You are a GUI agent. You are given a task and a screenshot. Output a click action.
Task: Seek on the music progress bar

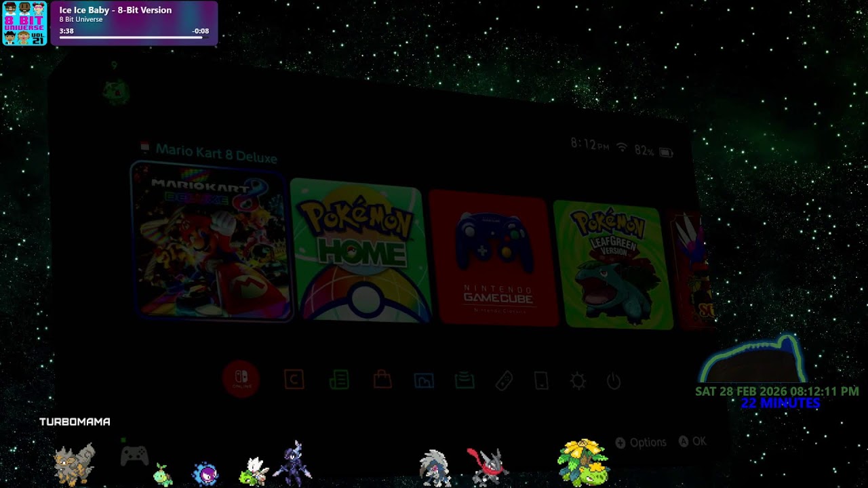(x=134, y=37)
